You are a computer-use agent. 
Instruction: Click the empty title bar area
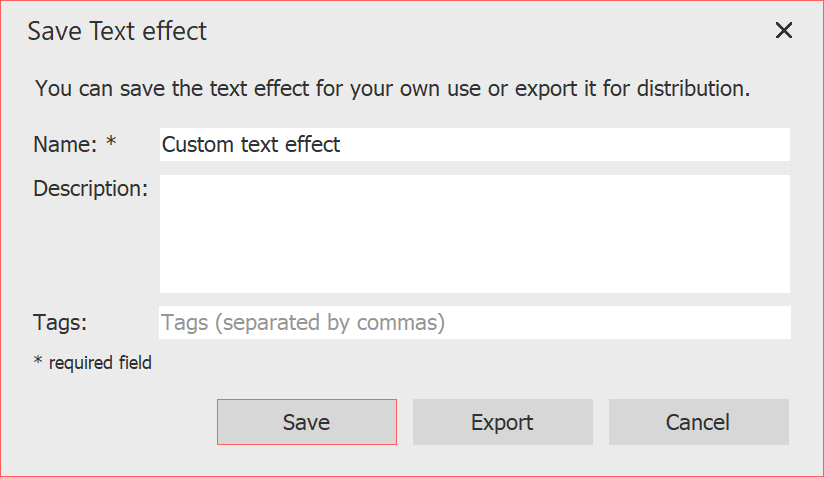tap(480, 31)
